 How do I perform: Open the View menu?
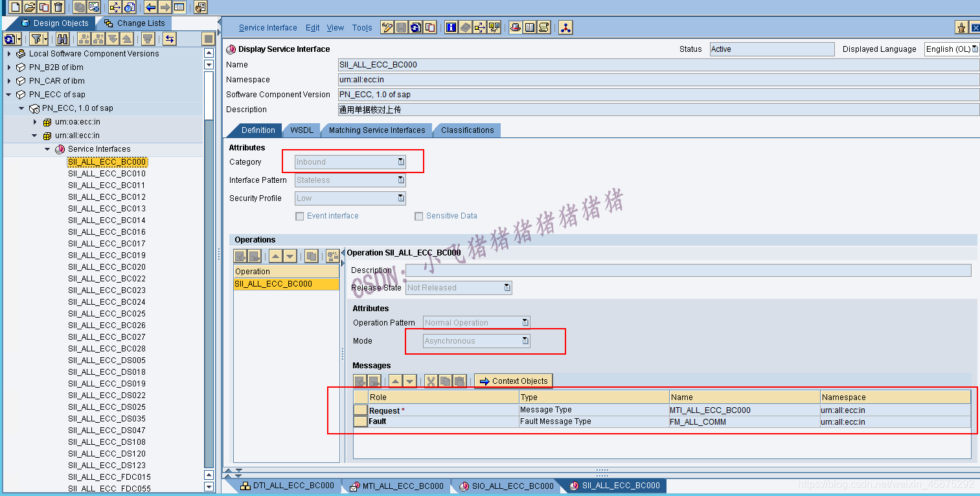coord(336,28)
